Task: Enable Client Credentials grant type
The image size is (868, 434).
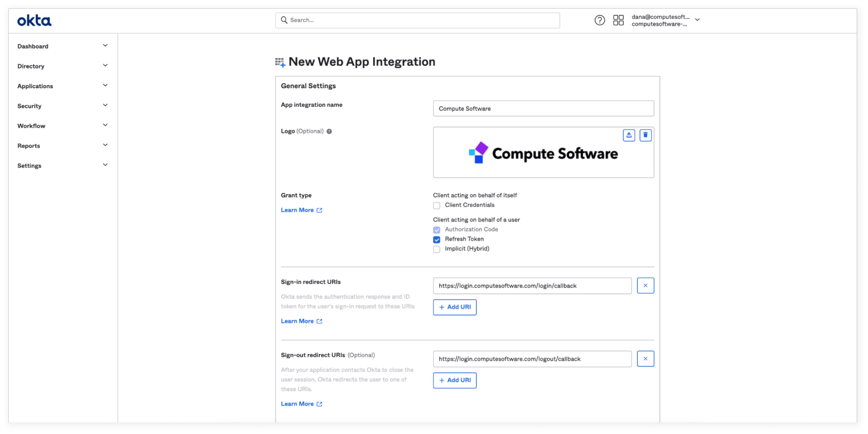Action: [436, 205]
